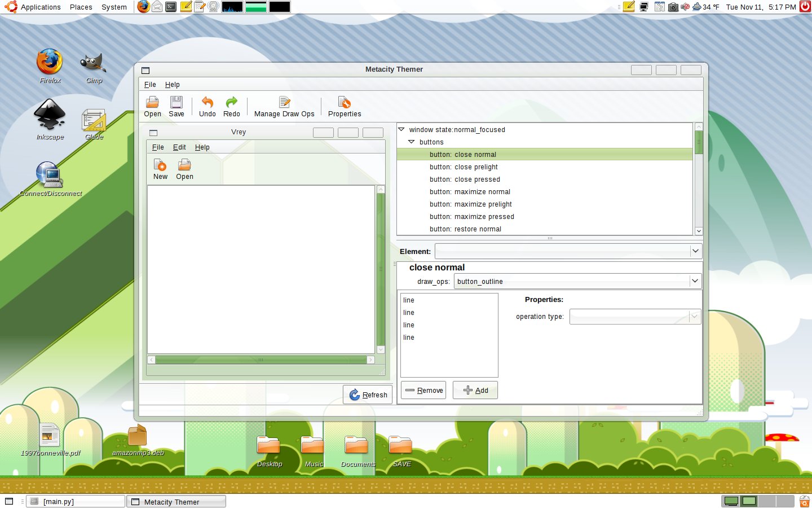Image resolution: width=812 pixels, height=508 pixels.
Task: Select the button: close prelight row
Action: (x=545, y=167)
